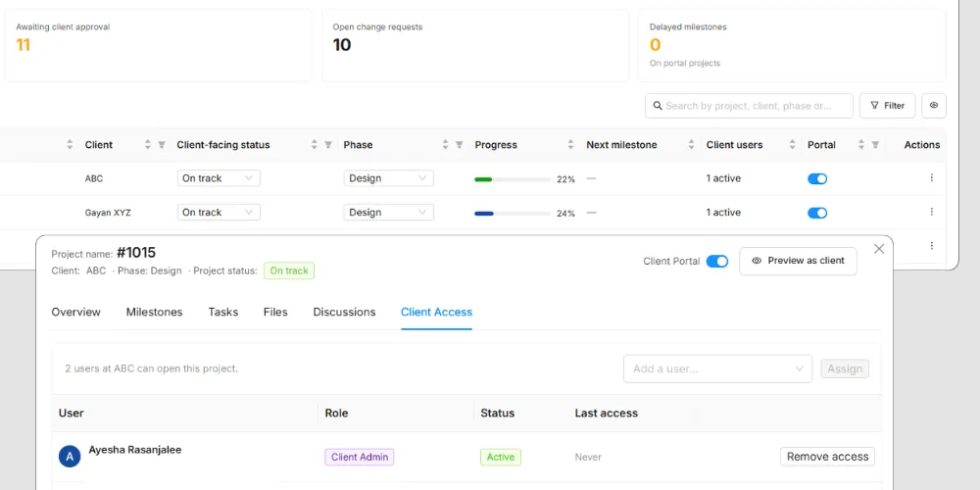The height and width of the screenshot is (490, 980).
Task: Click project name #1015 heading
Action: (x=136, y=253)
